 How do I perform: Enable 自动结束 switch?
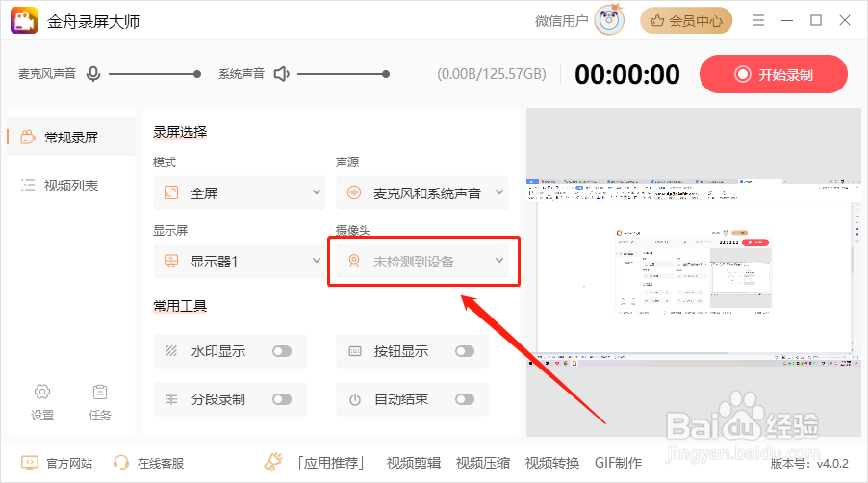click(x=465, y=399)
